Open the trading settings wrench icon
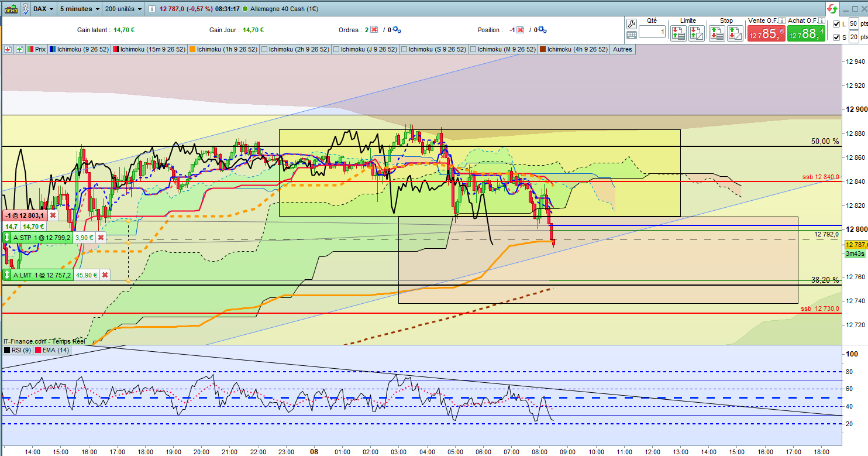This screenshot has height=456, width=868. coord(631,24)
